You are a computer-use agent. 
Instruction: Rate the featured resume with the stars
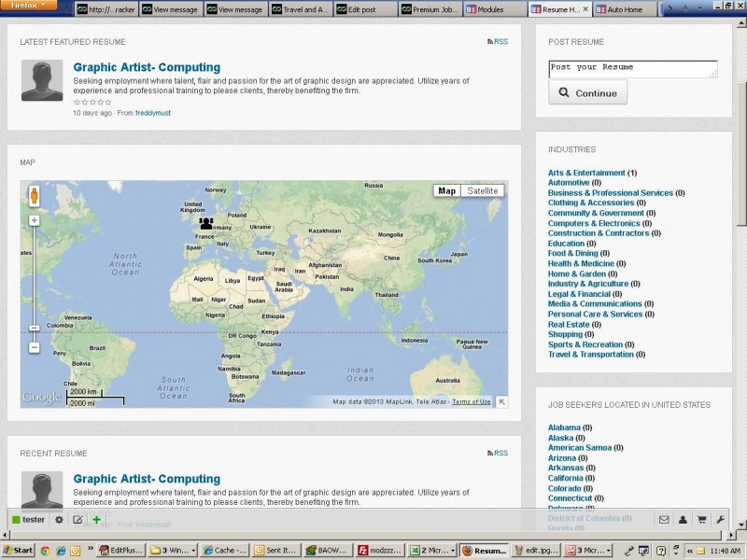click(x=92, y=102)
